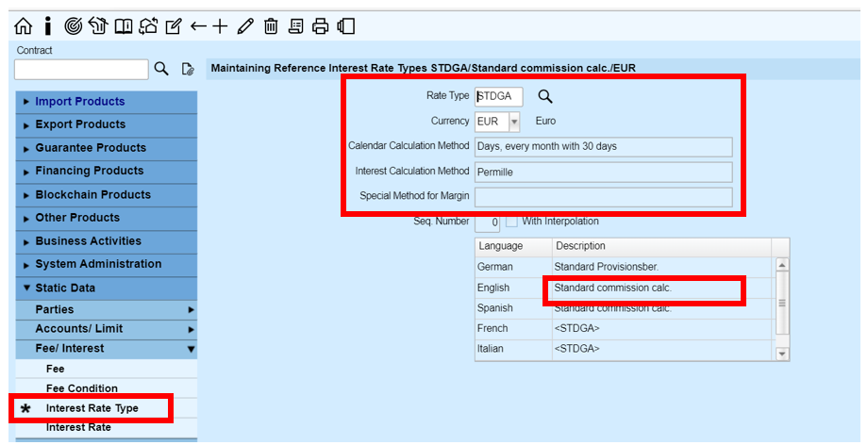
Task: Add a new entry with the plus icon
Action: (221, 26)
